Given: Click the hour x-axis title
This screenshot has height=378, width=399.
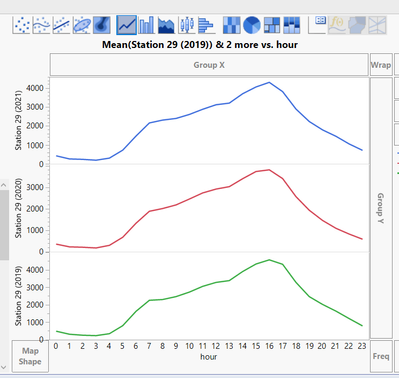Looking at the screenshot, I should click(x=209, y=357).
